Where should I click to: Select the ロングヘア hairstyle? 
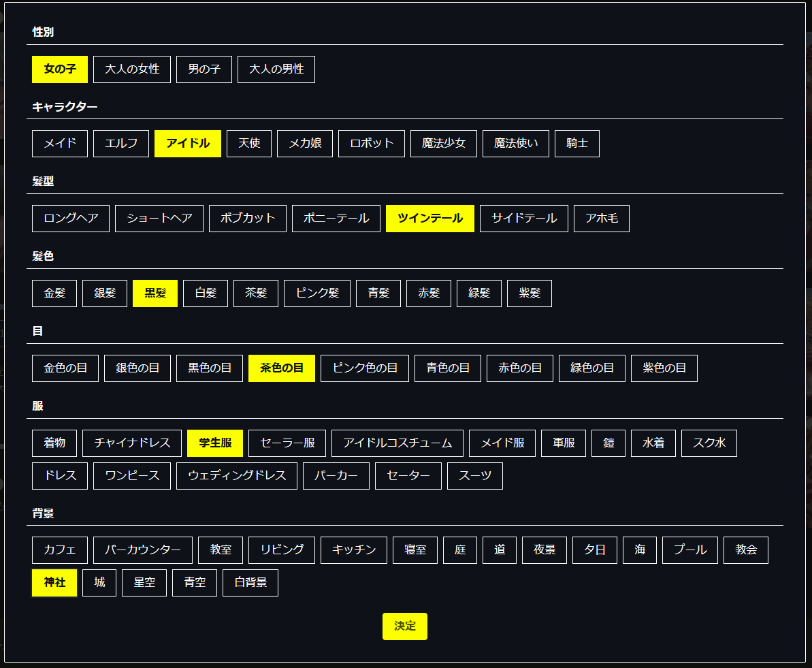click(71, 219)
